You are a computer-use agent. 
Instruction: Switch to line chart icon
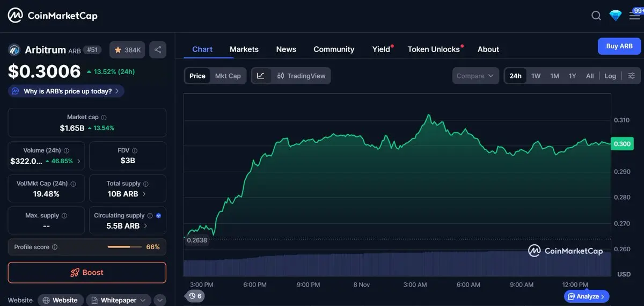(x=260, y=76)
